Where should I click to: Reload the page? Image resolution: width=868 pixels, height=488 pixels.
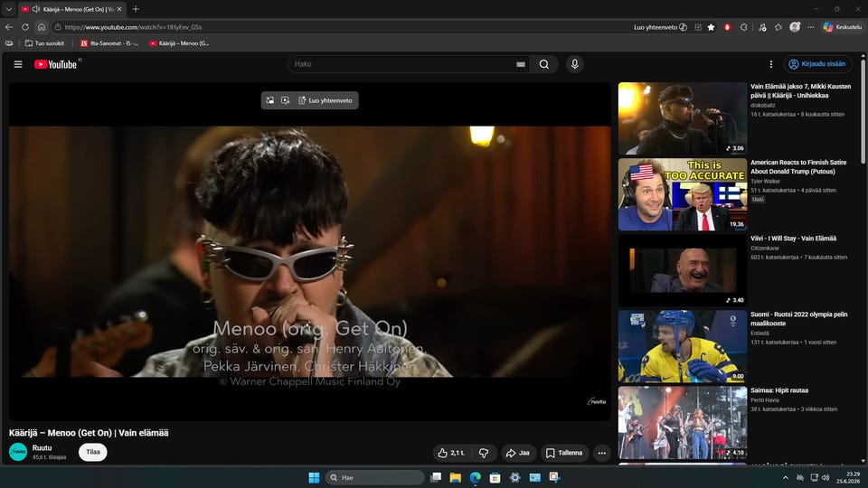(25, 26)
